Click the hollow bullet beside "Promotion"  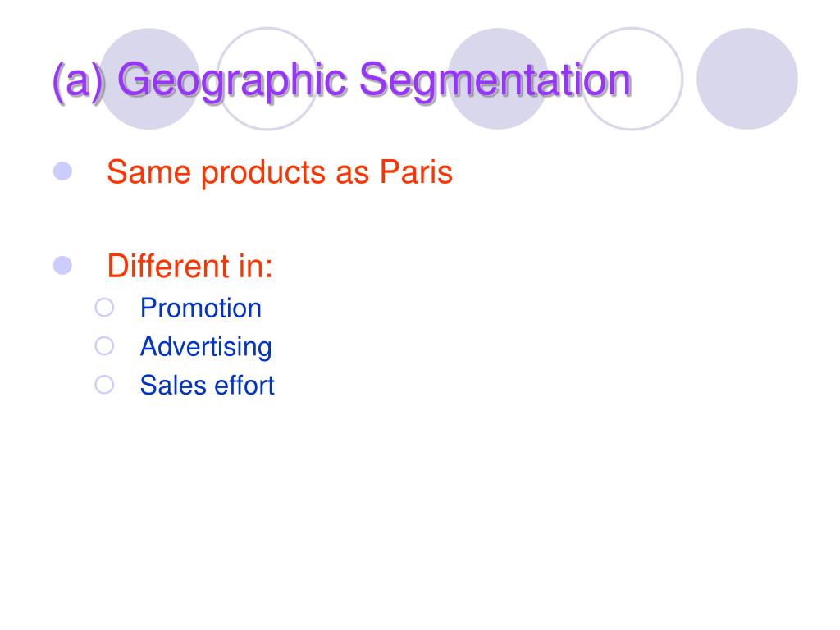point(103,308)
